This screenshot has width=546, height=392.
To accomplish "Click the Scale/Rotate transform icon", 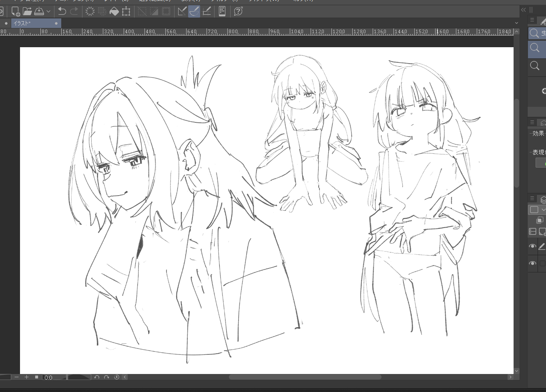I will 126,11.
